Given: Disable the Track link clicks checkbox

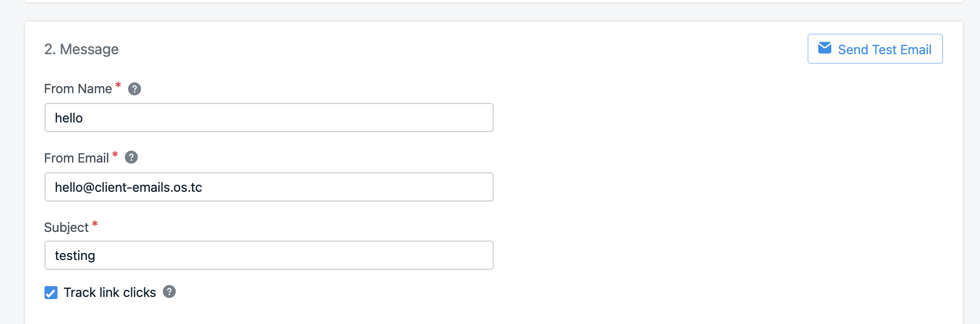Looking at the screenshot, I should (x=51, y=293).
